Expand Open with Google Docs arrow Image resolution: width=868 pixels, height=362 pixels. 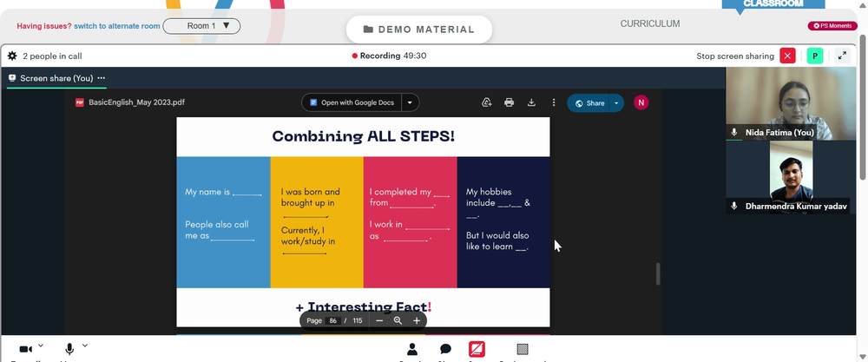[410, 102]
